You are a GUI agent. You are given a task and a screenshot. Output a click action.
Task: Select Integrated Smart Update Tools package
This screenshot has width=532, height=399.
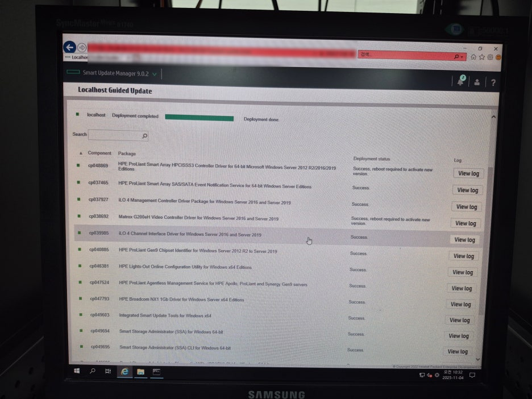pos(165,315)
